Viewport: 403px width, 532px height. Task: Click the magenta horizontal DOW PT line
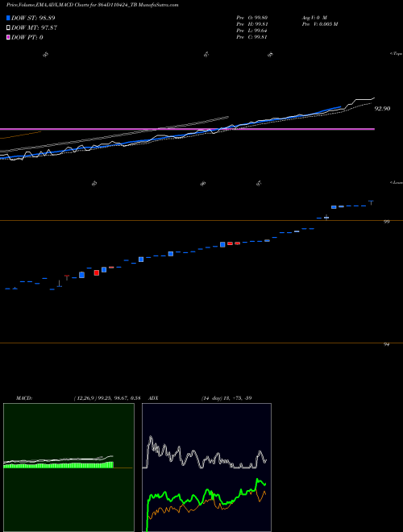coord(187,129)
